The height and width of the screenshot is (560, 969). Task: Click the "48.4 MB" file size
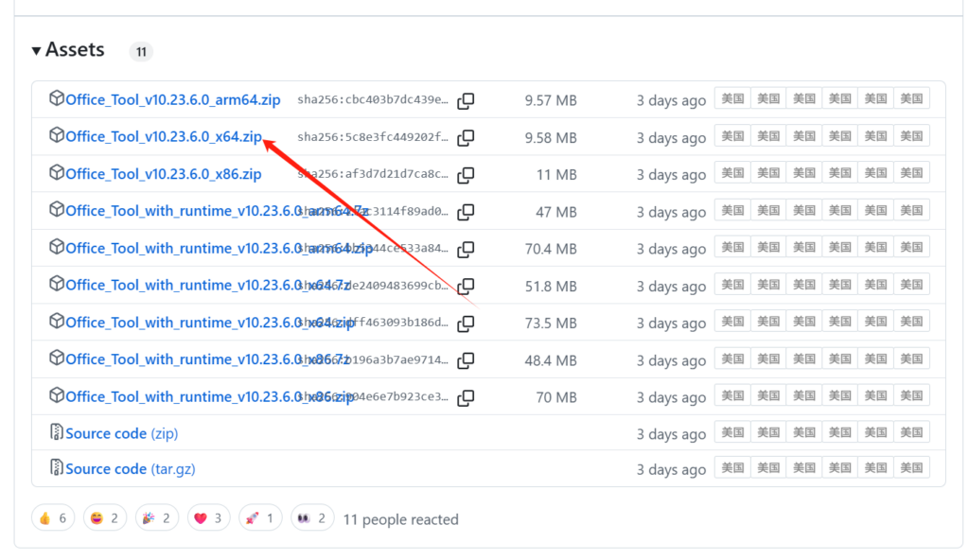[x=551, y=360]
